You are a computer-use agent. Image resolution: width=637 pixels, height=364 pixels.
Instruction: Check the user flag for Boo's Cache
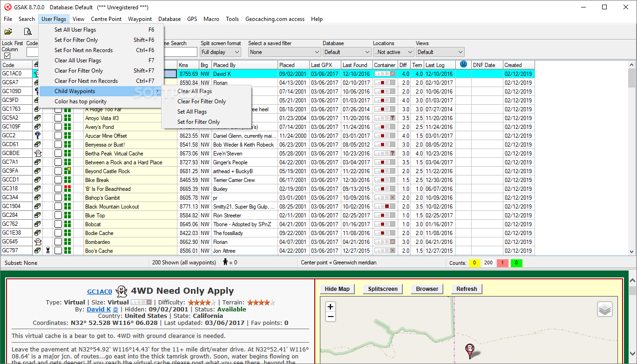tap(58, 251)
